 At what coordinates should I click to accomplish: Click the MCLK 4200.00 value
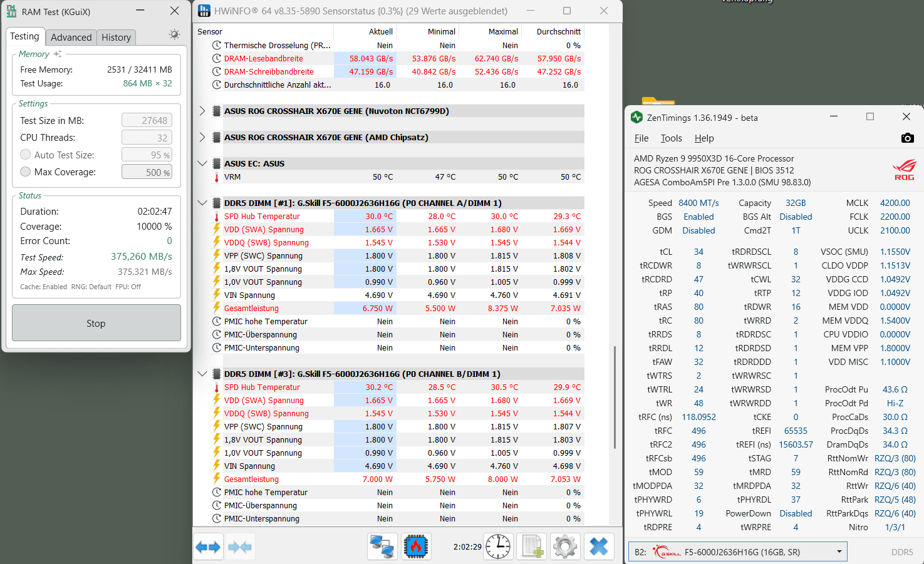pos(895,203)
